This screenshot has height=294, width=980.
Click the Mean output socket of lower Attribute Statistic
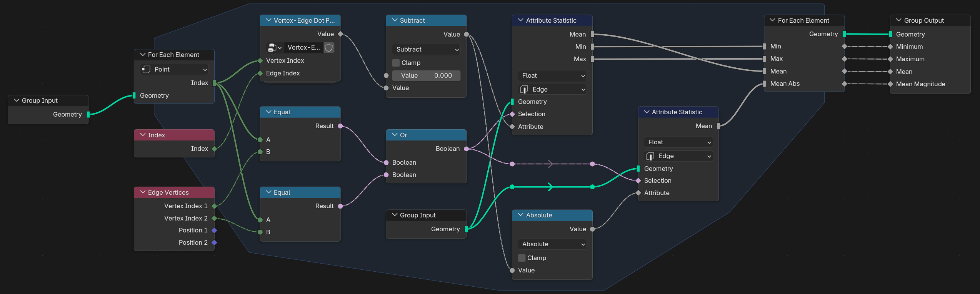click(718, 126)
